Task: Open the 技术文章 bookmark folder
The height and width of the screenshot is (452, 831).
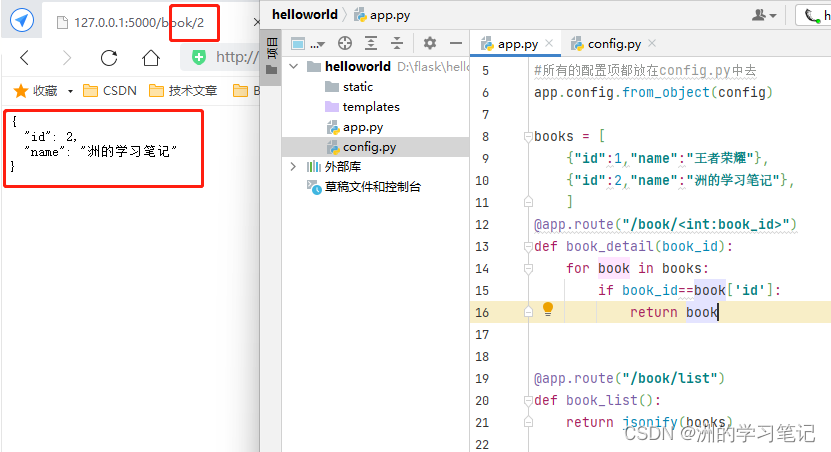Action: pyautogui.click(x=183, y=91)
